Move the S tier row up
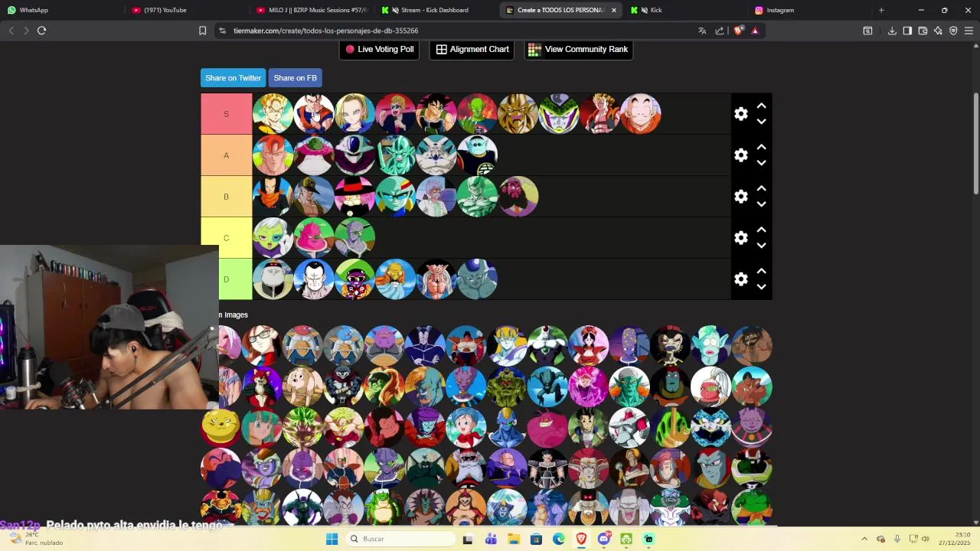This screenshot has height=551, width=980. (x=761, y=106)
